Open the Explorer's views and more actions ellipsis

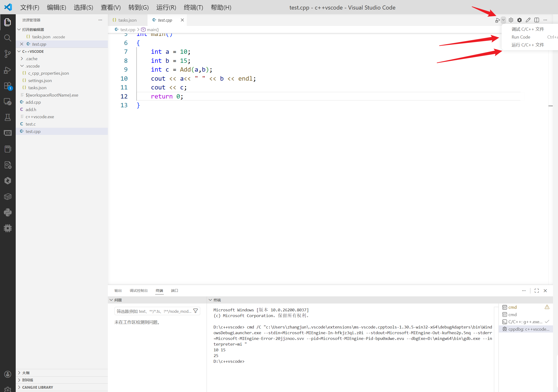pos(100,20)
